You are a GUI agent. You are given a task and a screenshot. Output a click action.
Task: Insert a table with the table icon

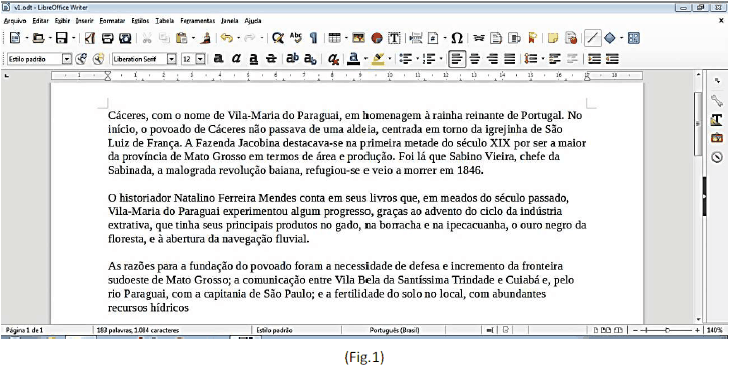[334, 38]
